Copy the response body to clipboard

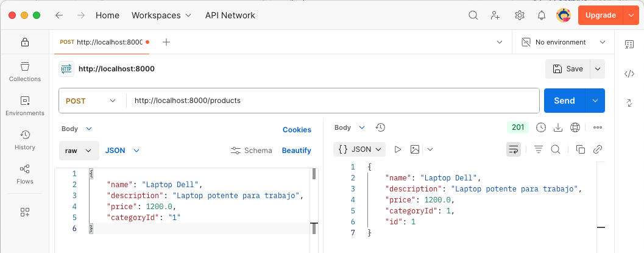coord(581,149)
